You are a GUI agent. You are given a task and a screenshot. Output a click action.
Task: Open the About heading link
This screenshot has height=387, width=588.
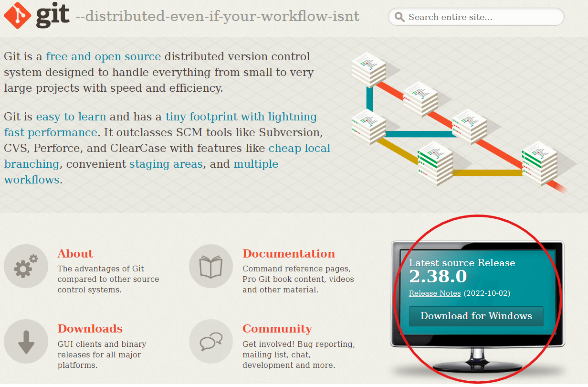pyautogui.click(x=75, y=254)
